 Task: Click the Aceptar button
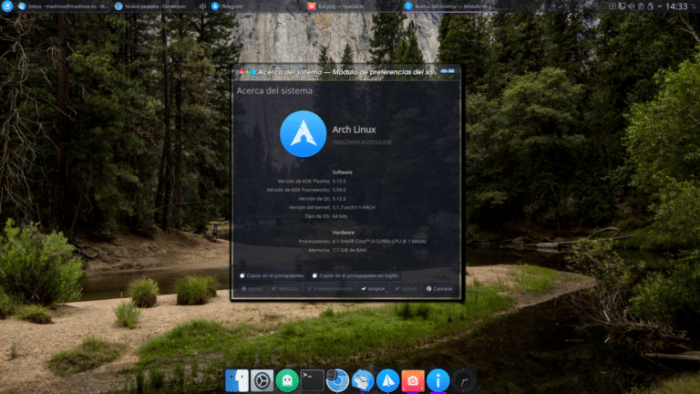(373, 289)
